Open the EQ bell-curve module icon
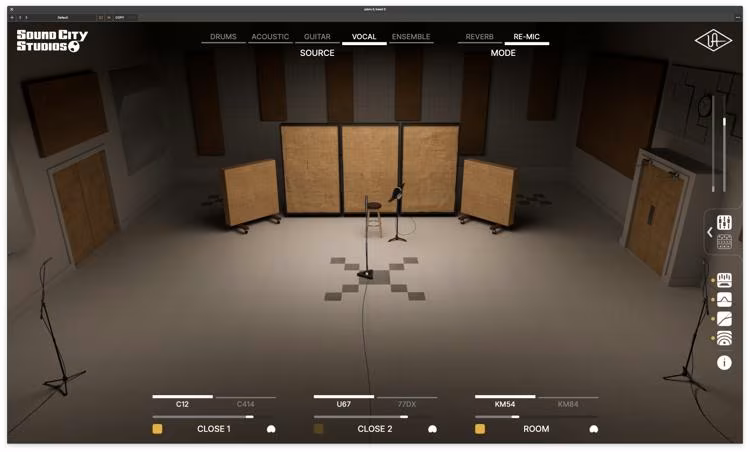 point(724,299)
